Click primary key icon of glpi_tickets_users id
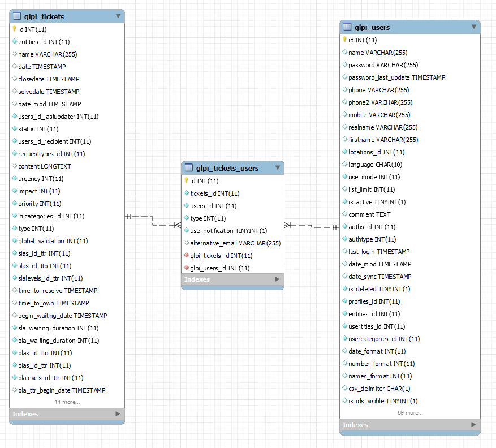The height and width of the screenshot is (448, 496). click(x=186, y=180)
